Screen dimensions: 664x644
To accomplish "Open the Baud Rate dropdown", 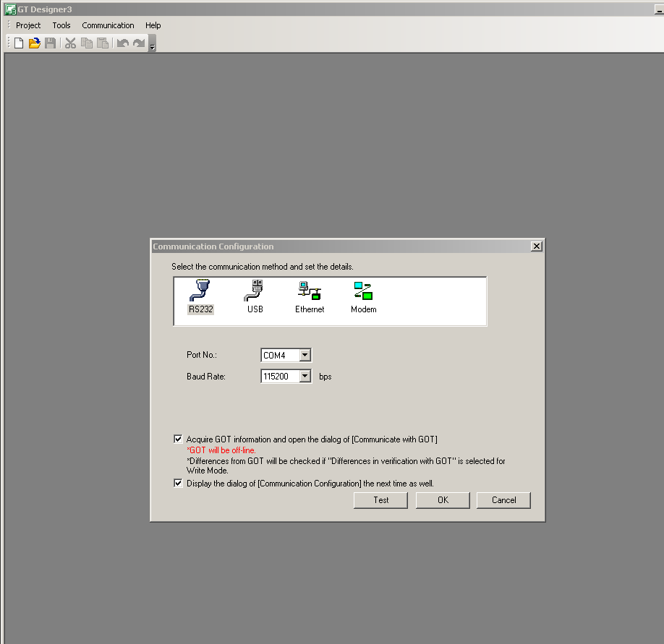I will click(305, 376).
